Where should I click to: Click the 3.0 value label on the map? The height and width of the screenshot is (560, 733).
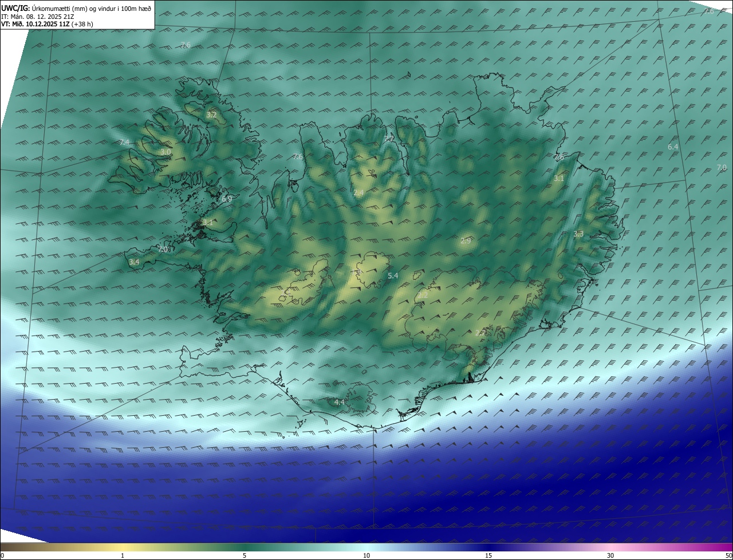pos(165,152)
